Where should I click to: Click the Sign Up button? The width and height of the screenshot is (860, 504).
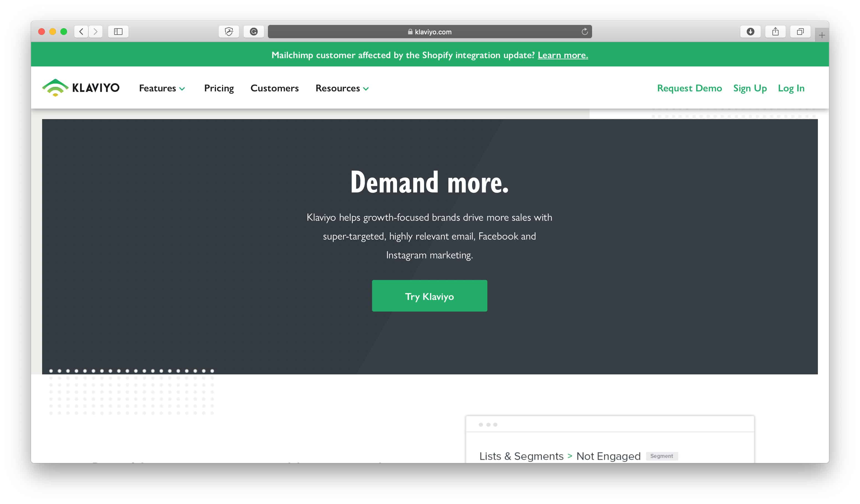[x=749, y=88]
